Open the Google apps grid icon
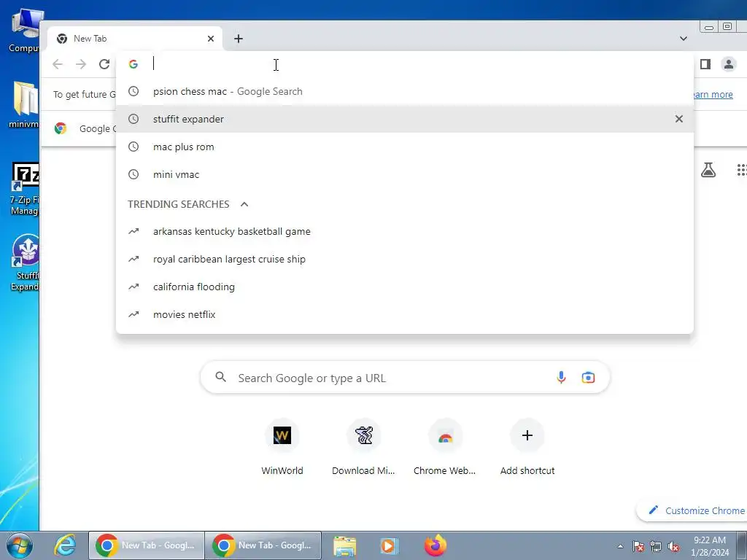 [742, 169]
